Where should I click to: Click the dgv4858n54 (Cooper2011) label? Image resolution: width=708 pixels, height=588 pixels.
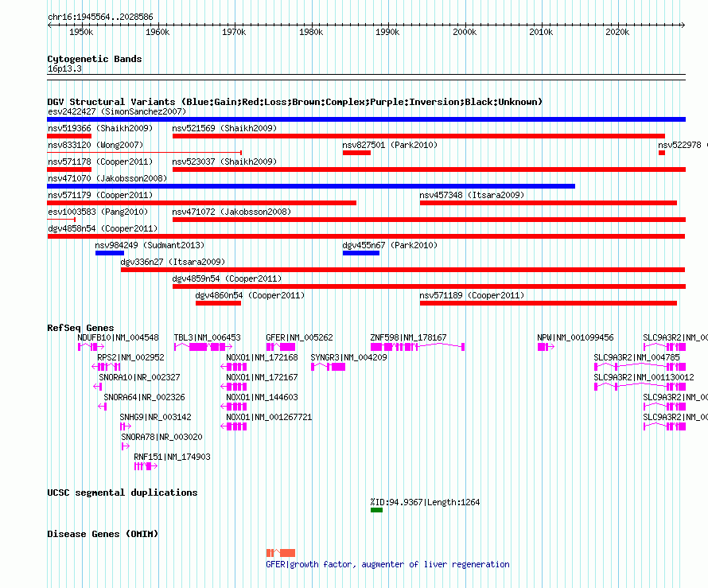[103, 228]
